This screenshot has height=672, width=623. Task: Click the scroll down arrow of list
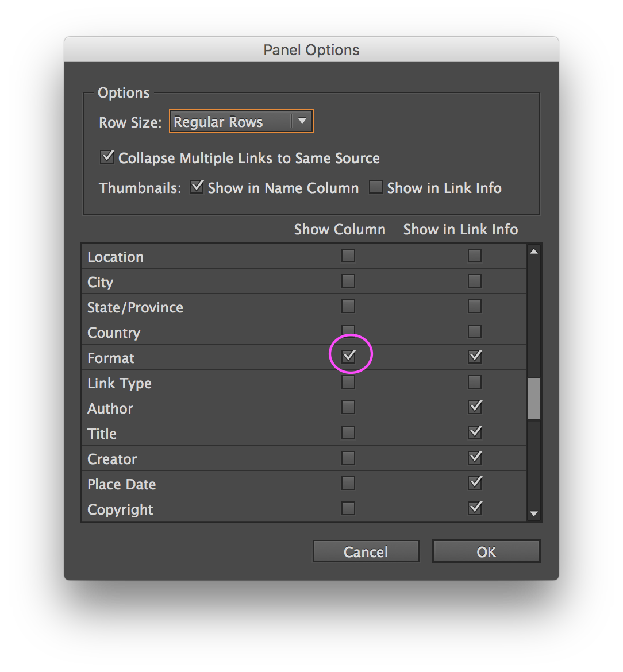point(534,513)
